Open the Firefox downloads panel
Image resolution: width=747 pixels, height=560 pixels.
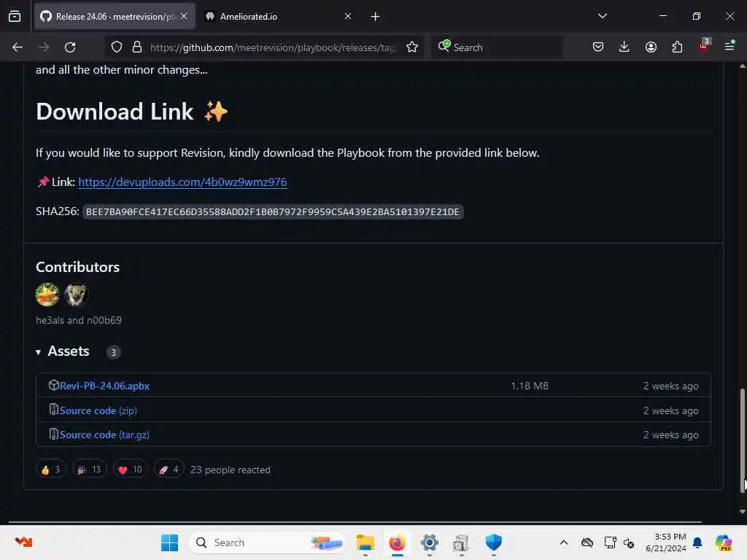pyautogui.click(x=624, y=47)
